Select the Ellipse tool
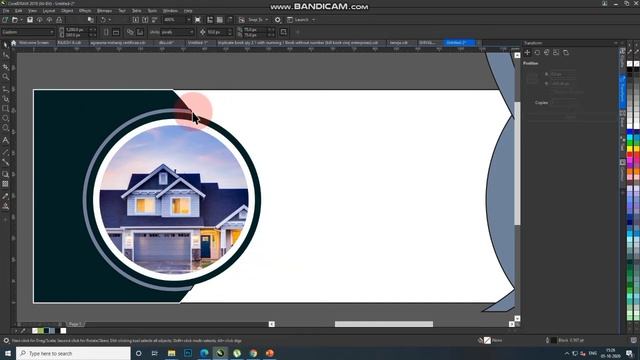Viewport: 640px width, 360px height. [x=5, y=118]
